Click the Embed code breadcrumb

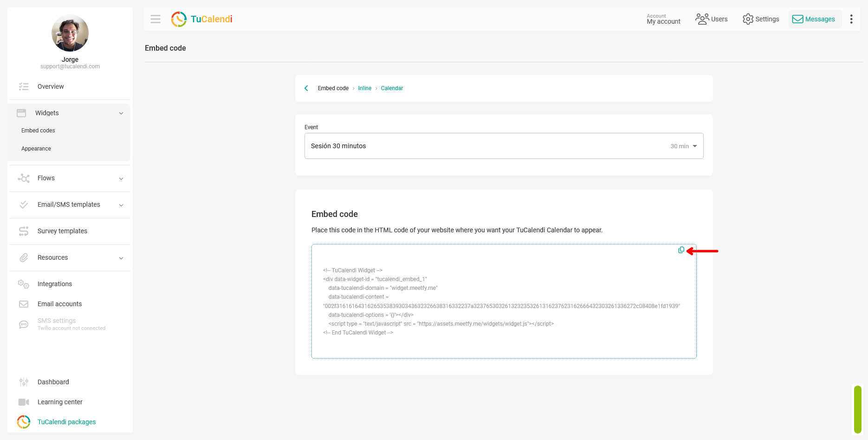333,88
